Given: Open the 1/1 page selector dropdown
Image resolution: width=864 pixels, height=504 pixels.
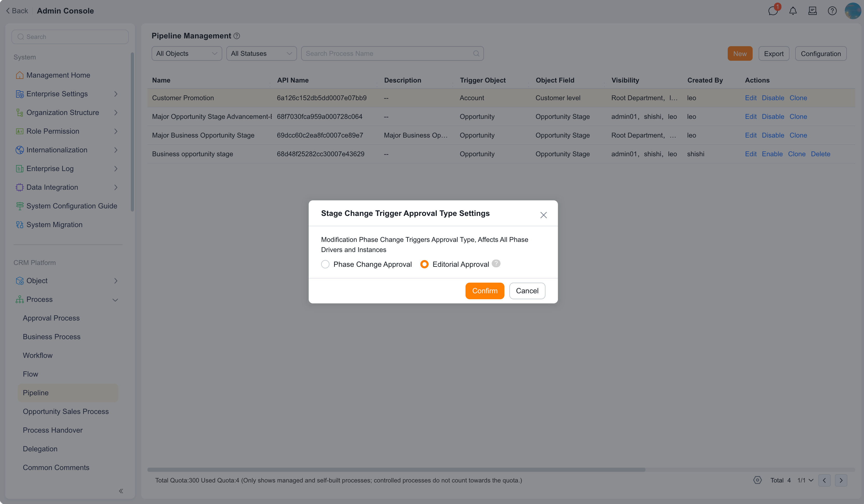Looking at the screenshot, I should [805, 480].
